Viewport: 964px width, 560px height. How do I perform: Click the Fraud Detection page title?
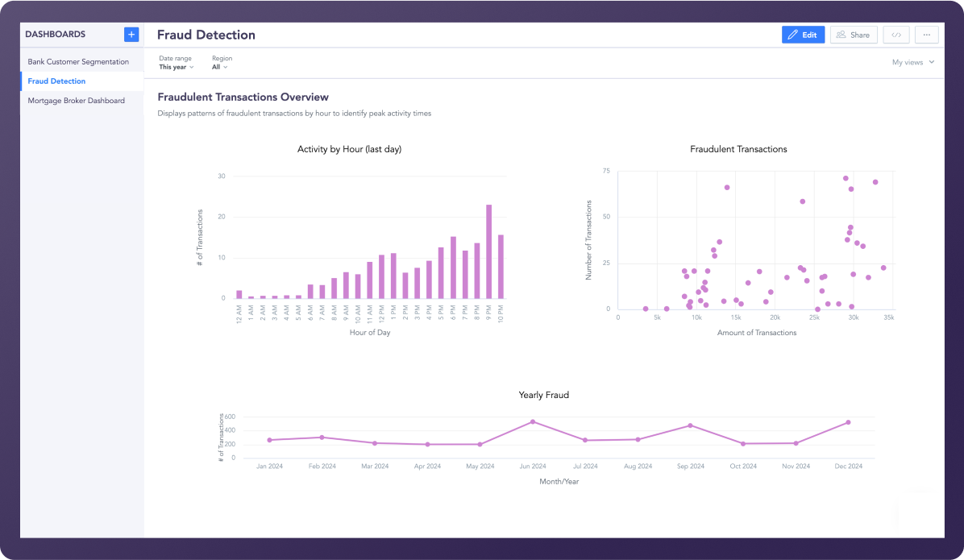tap(206, 35)
